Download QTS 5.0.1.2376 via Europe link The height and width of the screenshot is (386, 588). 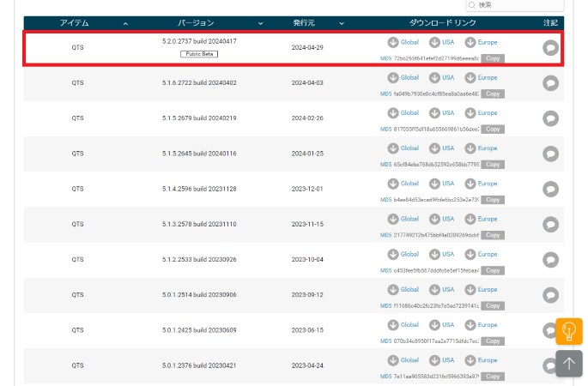tap(481, 360)
